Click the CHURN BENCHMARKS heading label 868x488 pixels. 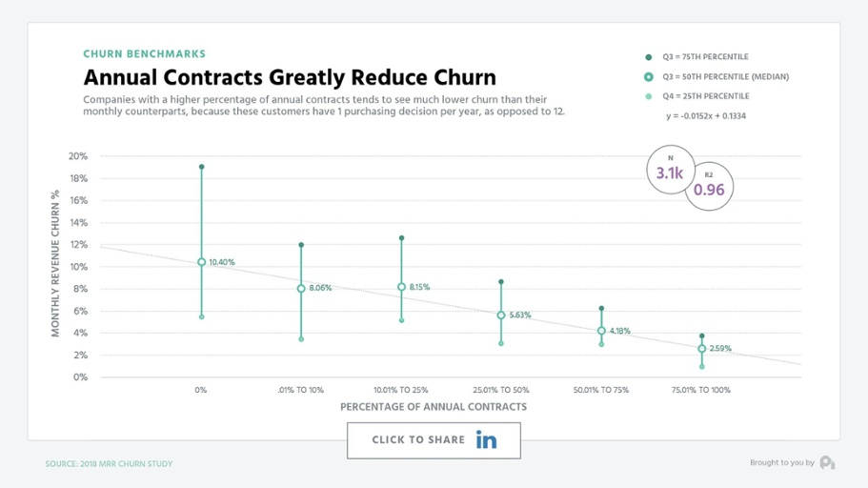(145, 53)
